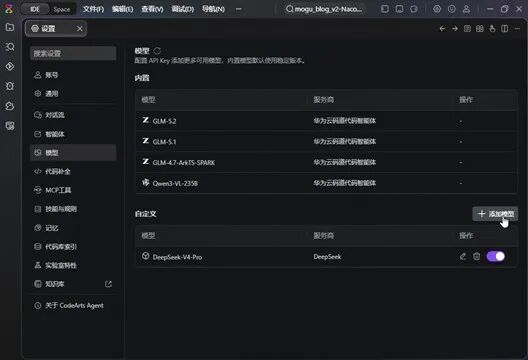Click the CodeArts logo in the title bar

click(x=9, y=9)
